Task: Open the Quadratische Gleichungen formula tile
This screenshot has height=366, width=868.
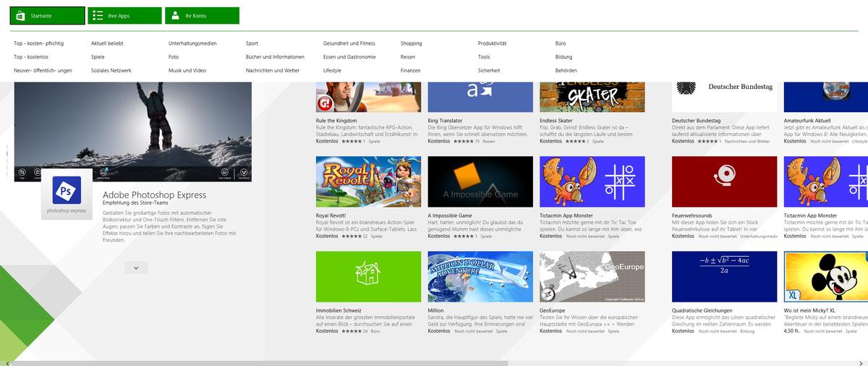Action: pos(725,276)
